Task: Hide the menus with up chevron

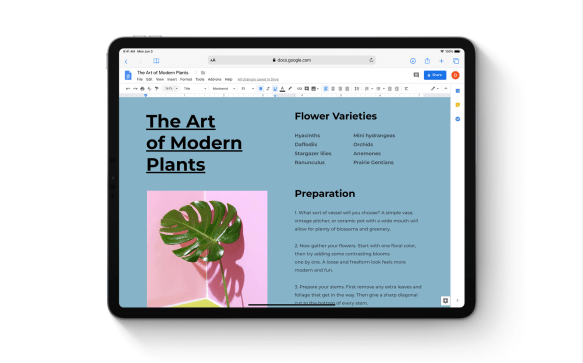Action: [x=445, y=89]
